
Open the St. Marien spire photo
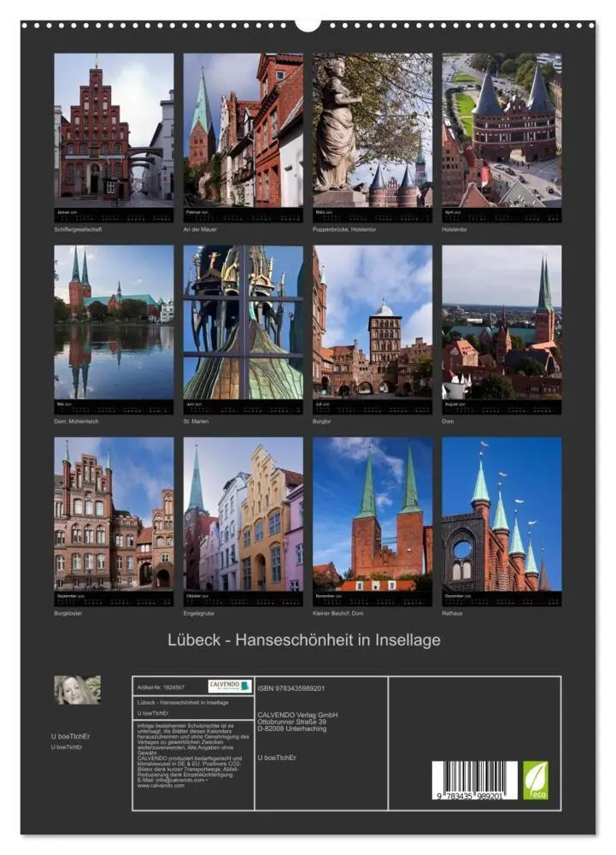tap(243, 322)
